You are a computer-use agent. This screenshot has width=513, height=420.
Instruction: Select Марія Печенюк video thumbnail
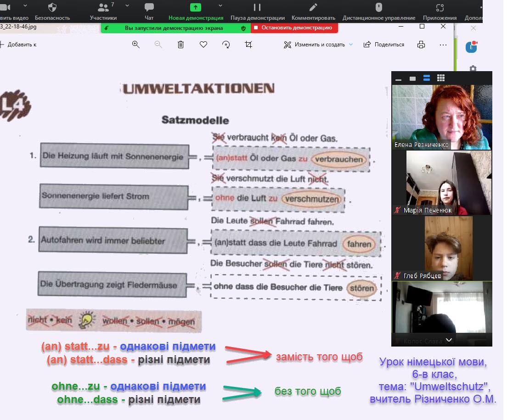pos(441,183)
